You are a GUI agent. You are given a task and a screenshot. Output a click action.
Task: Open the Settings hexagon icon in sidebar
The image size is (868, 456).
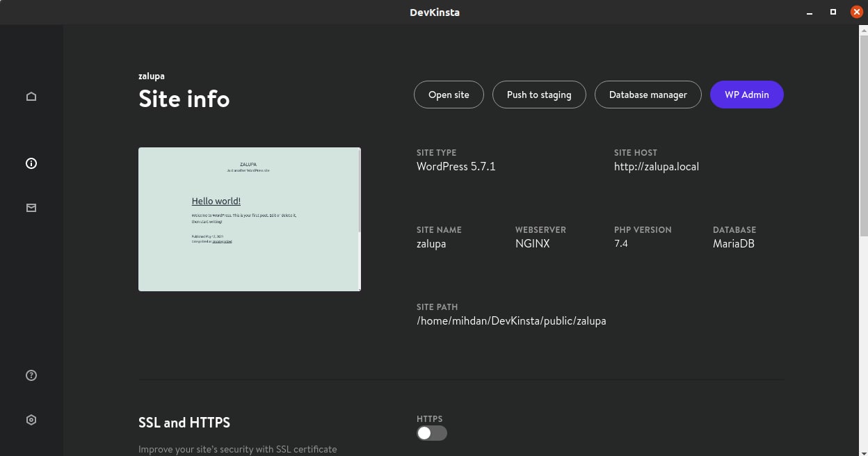[x=31, y=420]
